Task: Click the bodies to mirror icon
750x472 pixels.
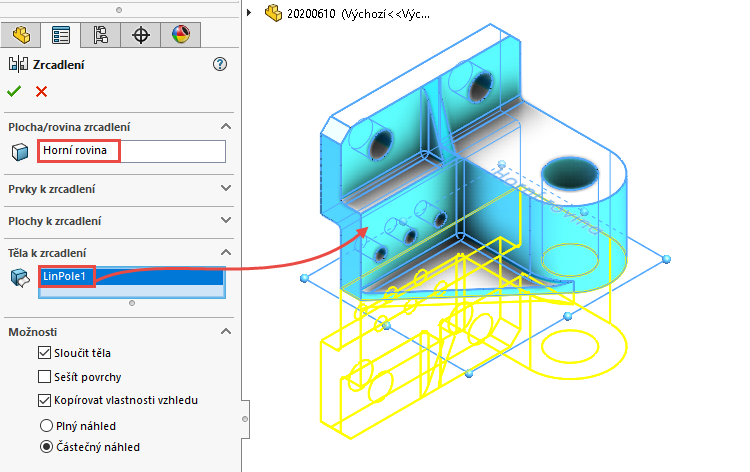Action: [x=20, y=277]
